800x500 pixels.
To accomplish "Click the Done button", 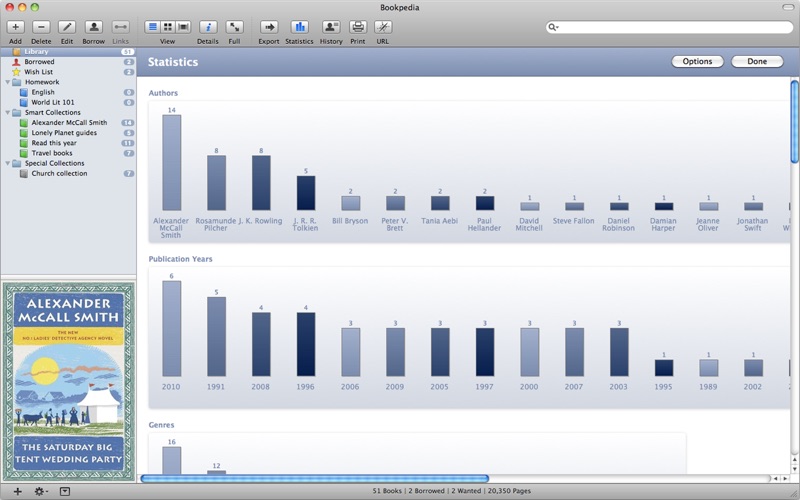I will pos(757,62).
